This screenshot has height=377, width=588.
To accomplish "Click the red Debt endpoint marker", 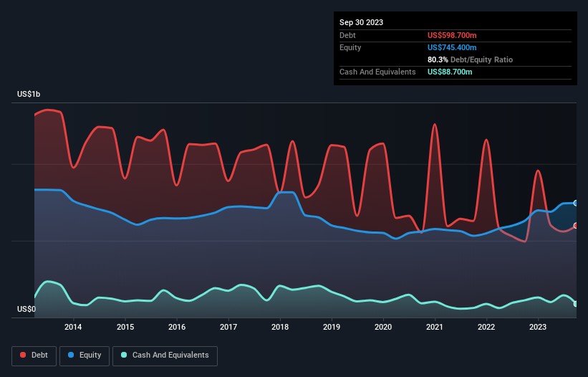I will pyautogui.click(x=576, y=226).
